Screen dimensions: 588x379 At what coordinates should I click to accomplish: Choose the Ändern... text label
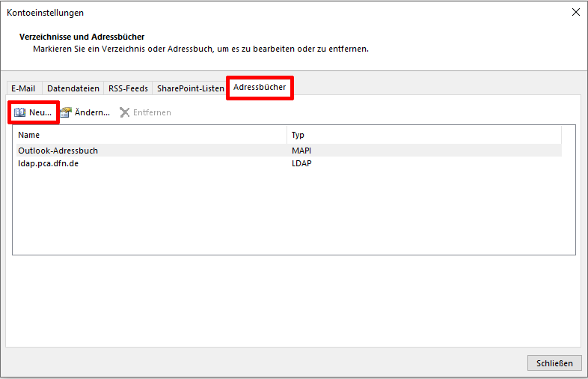coord(92,112)
